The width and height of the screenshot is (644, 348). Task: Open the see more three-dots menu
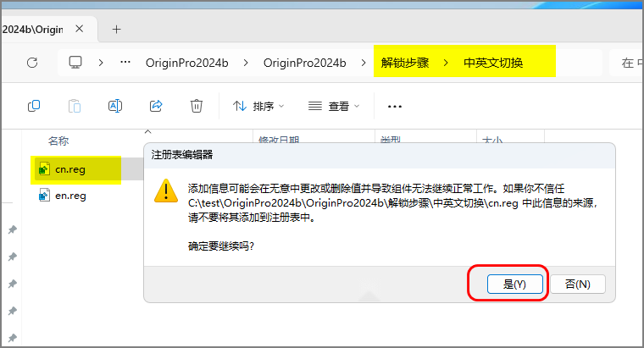[x=395, y=107]
